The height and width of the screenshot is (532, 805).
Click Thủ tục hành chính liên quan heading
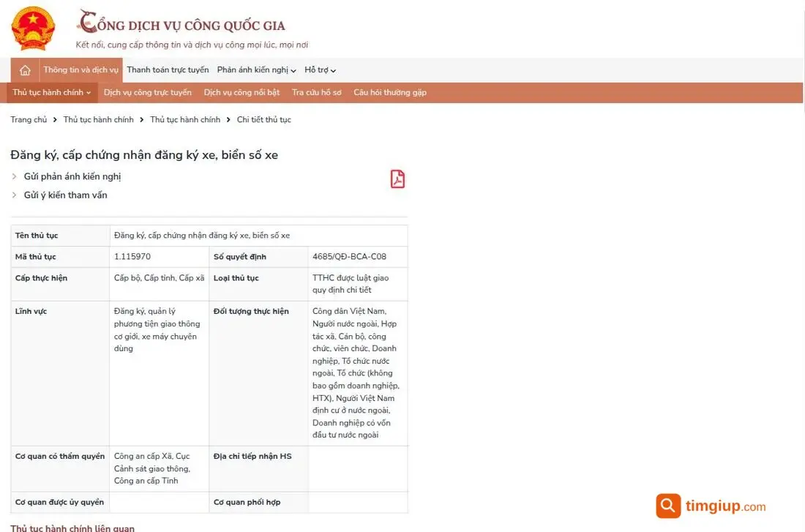(x=72, y=528)
